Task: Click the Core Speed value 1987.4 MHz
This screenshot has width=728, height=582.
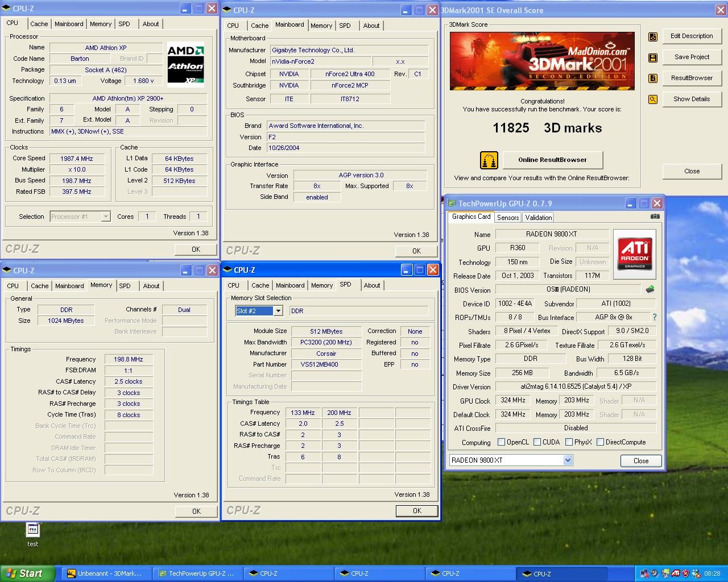Action: tap(77, 159)
